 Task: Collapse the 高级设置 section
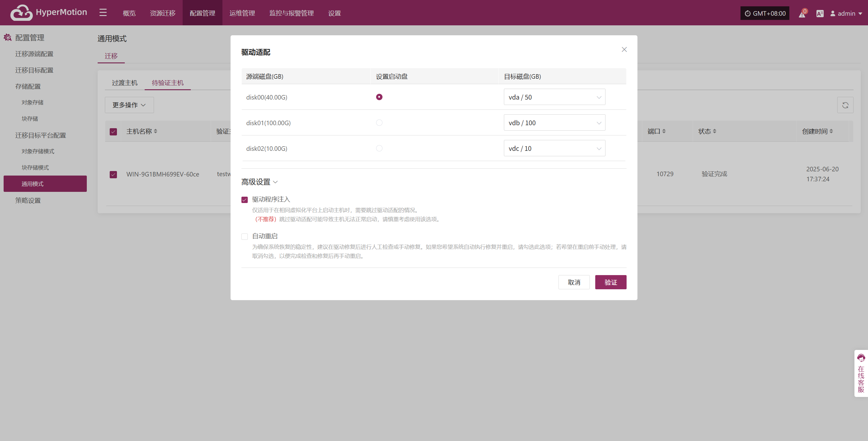click(259, 182)
